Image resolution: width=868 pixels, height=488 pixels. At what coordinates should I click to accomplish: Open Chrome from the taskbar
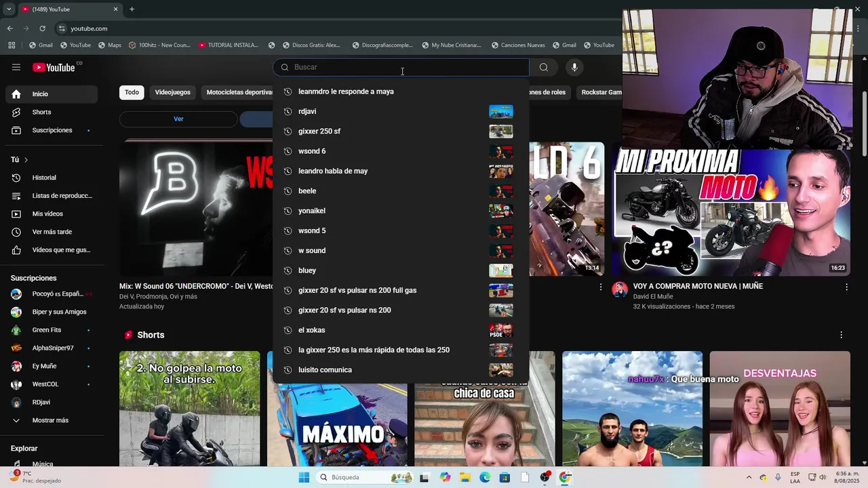(x=564, y=477)
